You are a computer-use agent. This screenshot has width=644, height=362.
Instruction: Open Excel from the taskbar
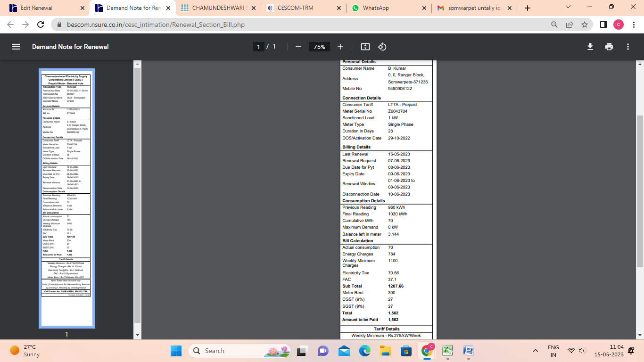point(447,351)
